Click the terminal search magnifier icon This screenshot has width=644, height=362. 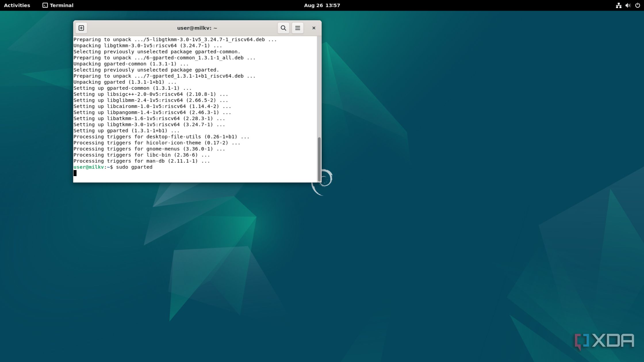coord(283,28)
